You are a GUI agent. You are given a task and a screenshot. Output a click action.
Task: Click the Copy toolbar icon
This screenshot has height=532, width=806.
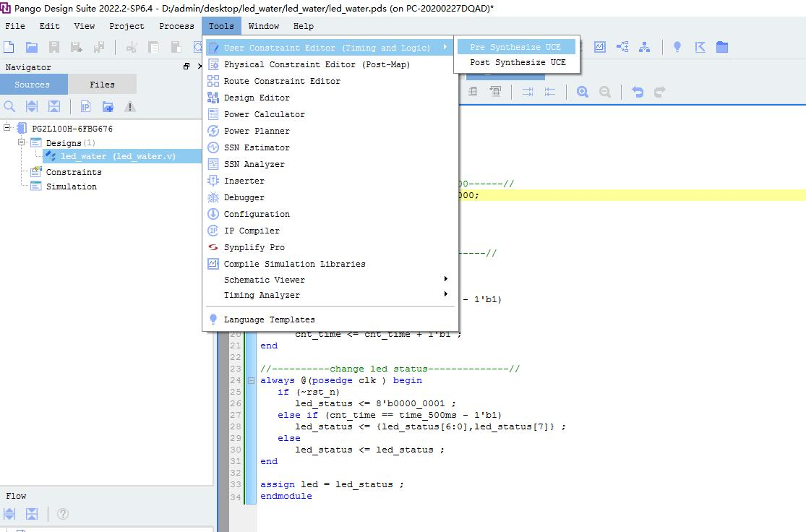tap(153, 47)
